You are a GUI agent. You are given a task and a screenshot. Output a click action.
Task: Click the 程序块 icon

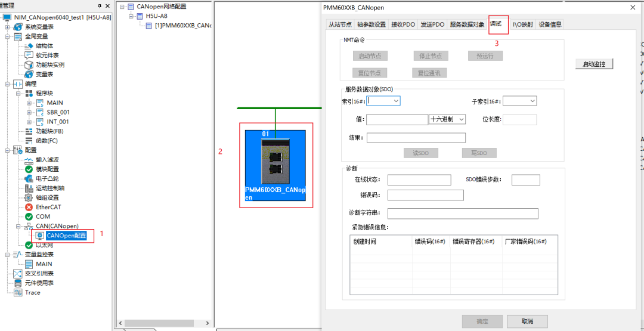(x=29, y=93)
